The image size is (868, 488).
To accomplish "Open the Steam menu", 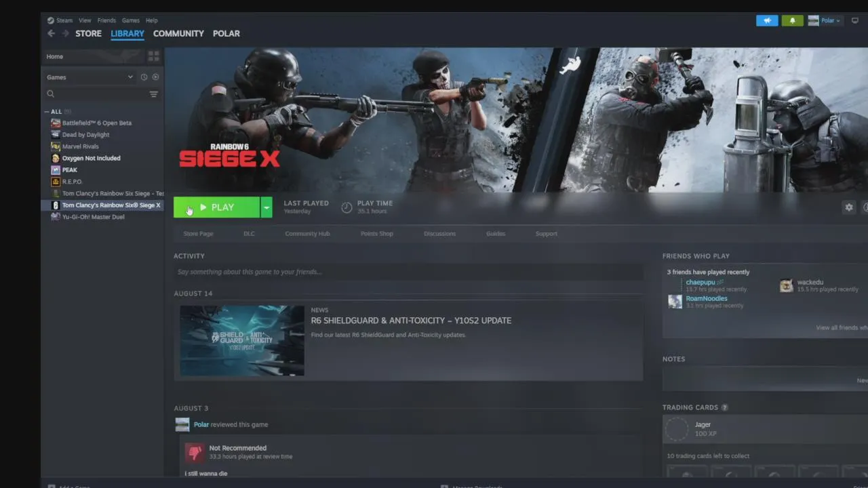I will click(64, 20).
